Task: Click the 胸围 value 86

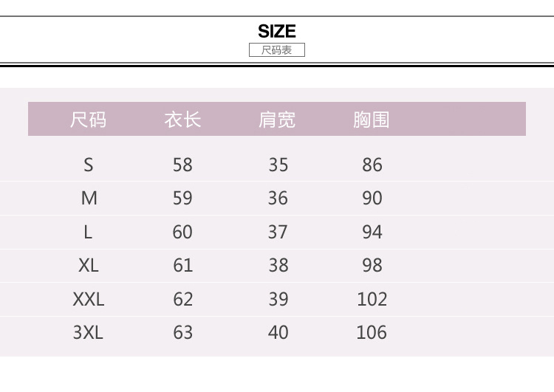Action: click(x=372, y=165)
